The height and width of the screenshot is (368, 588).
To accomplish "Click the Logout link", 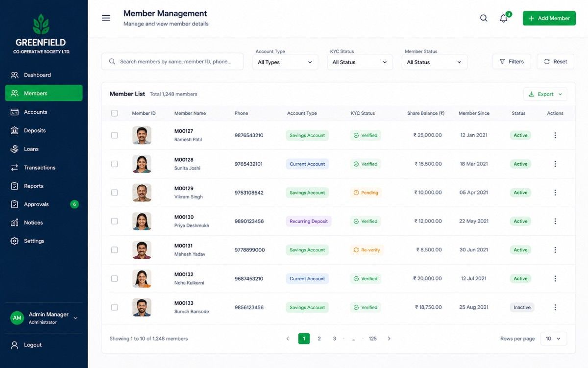I will [33, 345].
